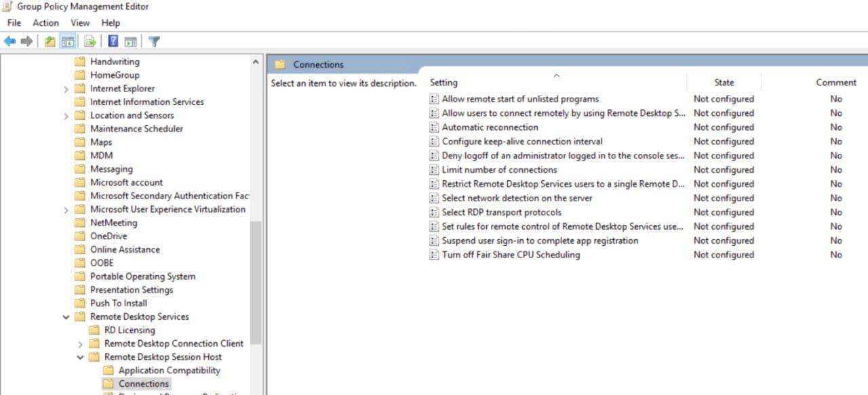Open the Action menu
868x395 pixels.
(x=45, y=22)
